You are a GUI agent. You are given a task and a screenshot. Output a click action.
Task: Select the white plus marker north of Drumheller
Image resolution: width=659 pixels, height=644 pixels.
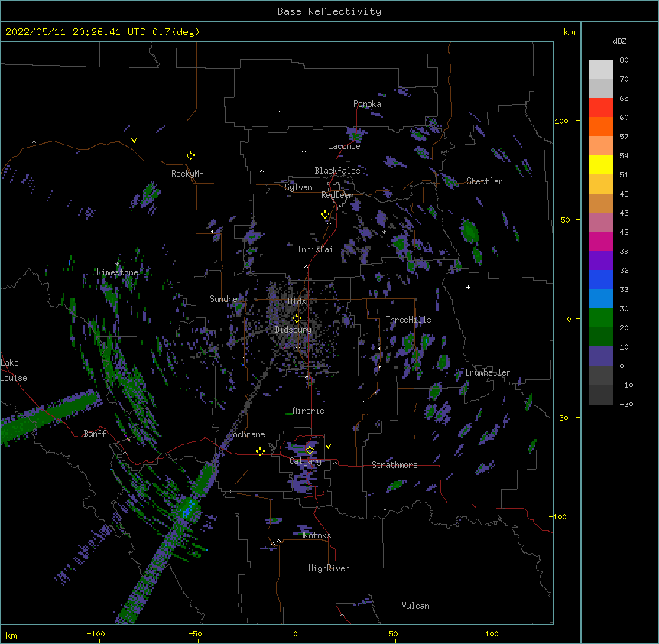point(468,287)
